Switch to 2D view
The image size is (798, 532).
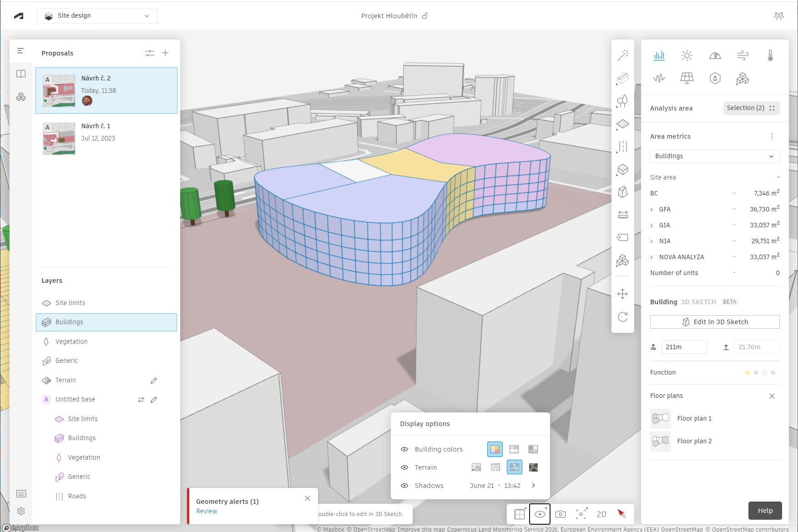[x=601, y=514]
